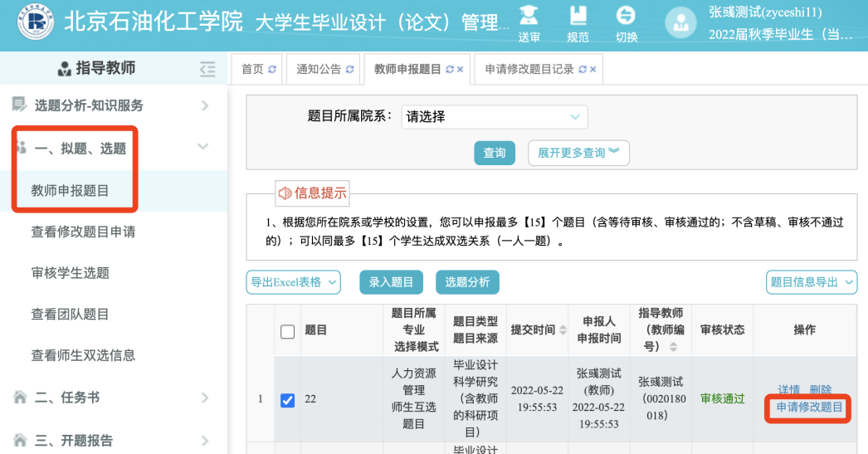Click the refresh icon on the 通知公告 tab

coord(349,70)
